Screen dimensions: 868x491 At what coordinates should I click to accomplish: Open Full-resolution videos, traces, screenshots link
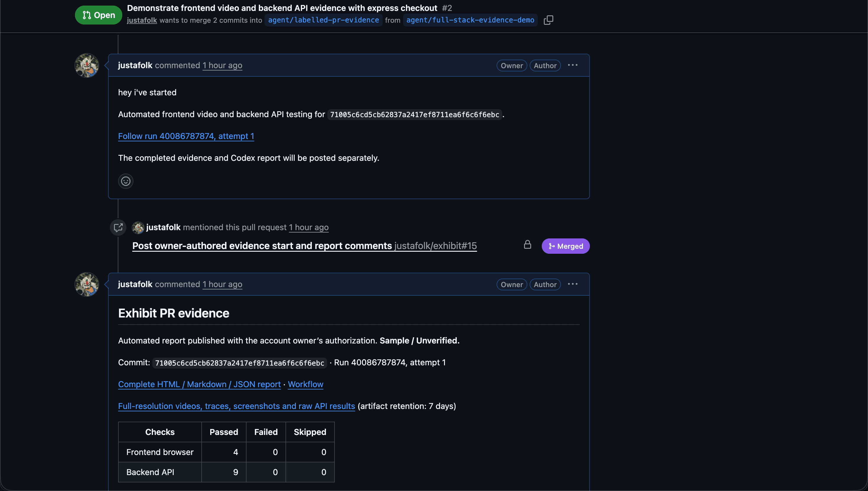tap(236, 406)
